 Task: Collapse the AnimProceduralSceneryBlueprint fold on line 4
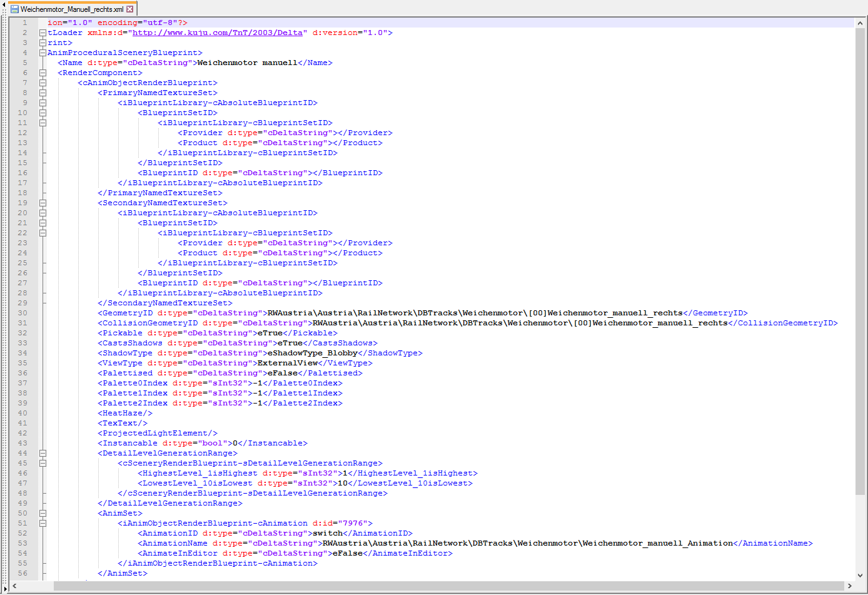[x=43, y=53]
